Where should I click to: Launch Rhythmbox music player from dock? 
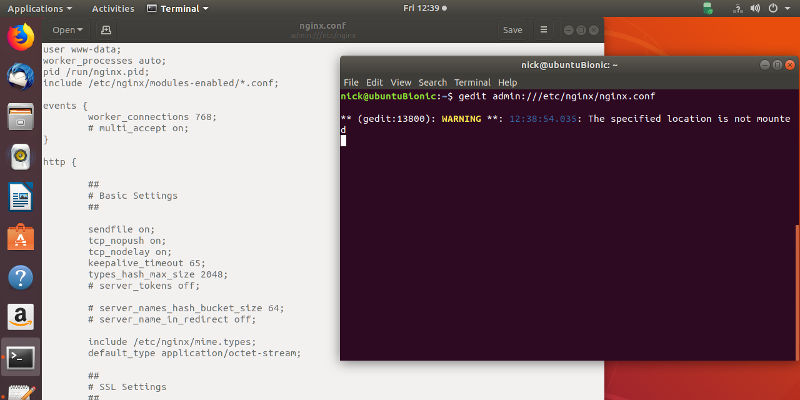(20, 157)
